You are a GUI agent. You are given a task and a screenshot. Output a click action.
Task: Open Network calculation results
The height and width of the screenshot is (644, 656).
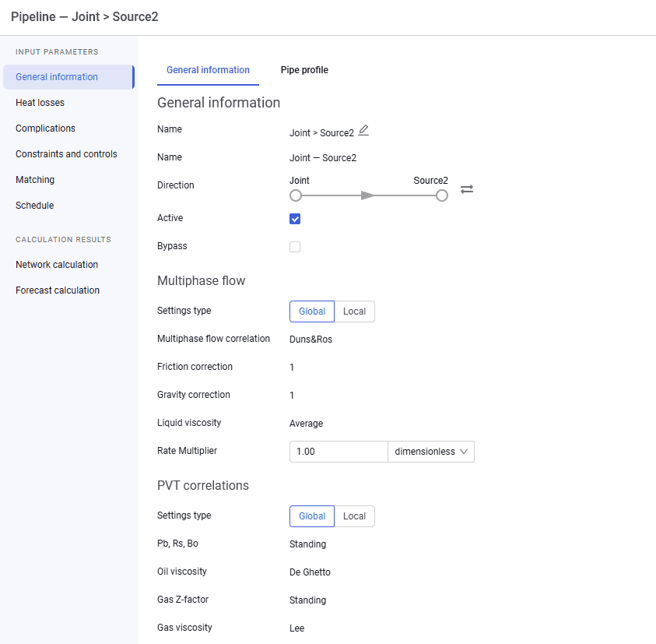57,265
